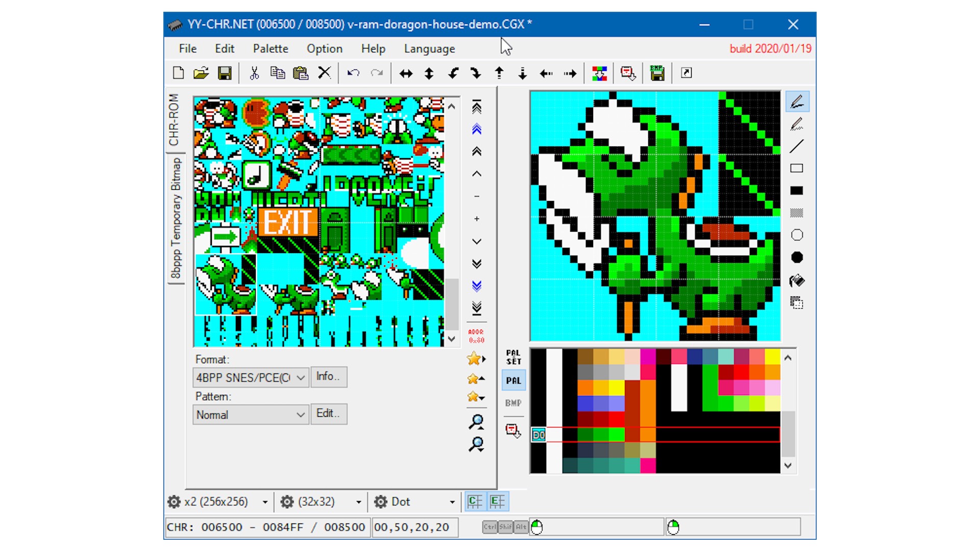Open the Palette menu
The width and height of the screenshot is (980, 551).
tap(271, 48)
